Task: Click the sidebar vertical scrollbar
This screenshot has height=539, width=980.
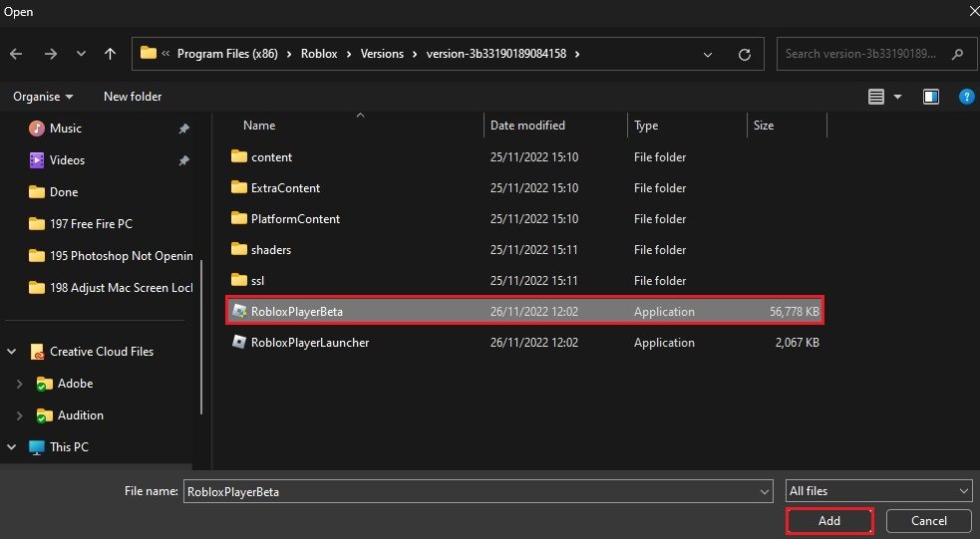Action: click(201, 338)
